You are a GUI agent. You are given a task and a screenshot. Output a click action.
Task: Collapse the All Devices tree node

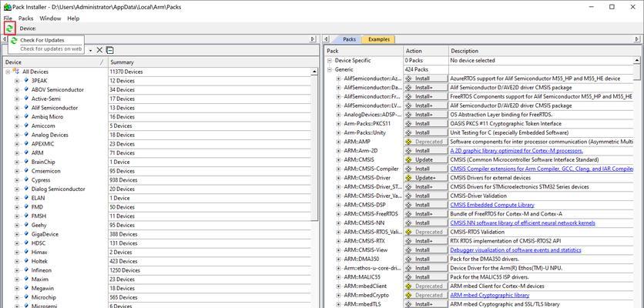(x=8, y=72)
